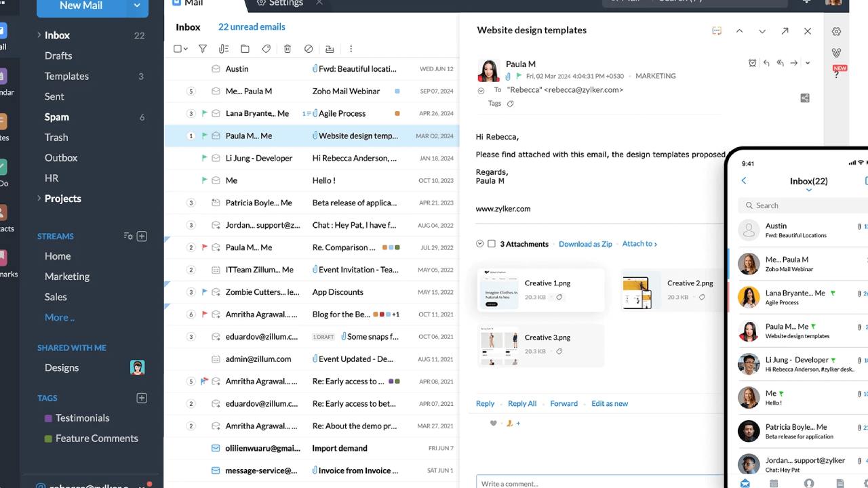Open Zoho Mail settings gear on right edge
The width and height of the screenshot is (868, 488).
[836, 31]
